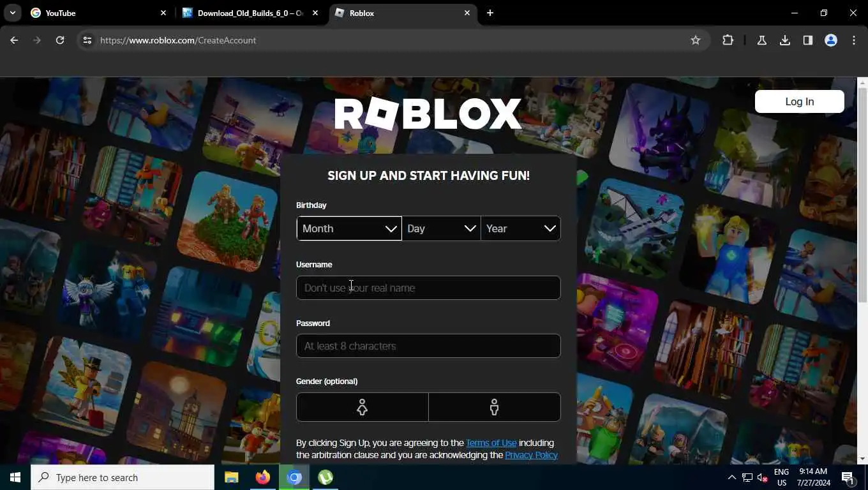Open the Day birthday dropdown
This screenshot has height=490, width=868.
441,228
